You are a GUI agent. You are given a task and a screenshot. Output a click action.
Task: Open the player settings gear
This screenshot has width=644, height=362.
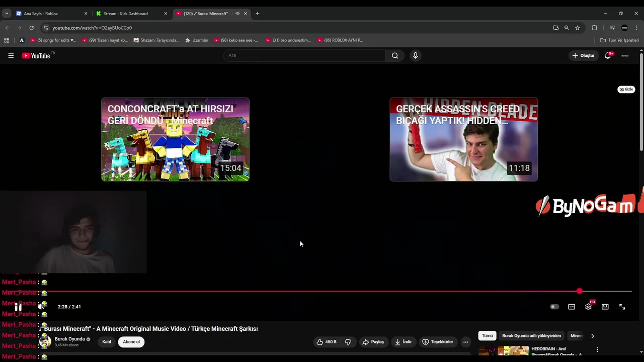588,307
